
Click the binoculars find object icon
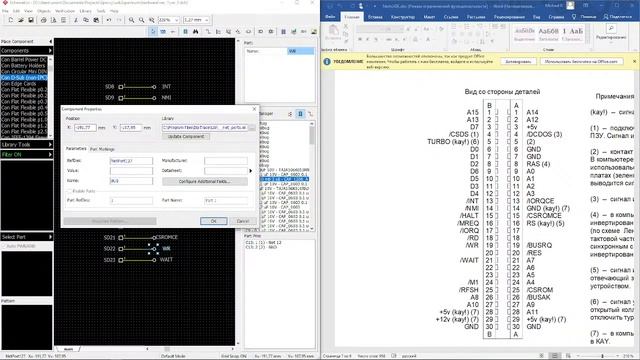(x=196, y=31)
